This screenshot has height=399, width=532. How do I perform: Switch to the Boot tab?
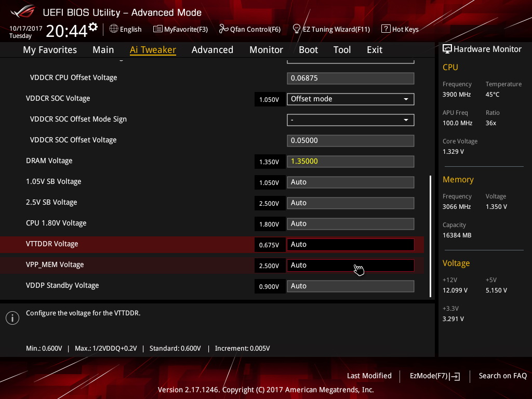(x=308, y=50)
